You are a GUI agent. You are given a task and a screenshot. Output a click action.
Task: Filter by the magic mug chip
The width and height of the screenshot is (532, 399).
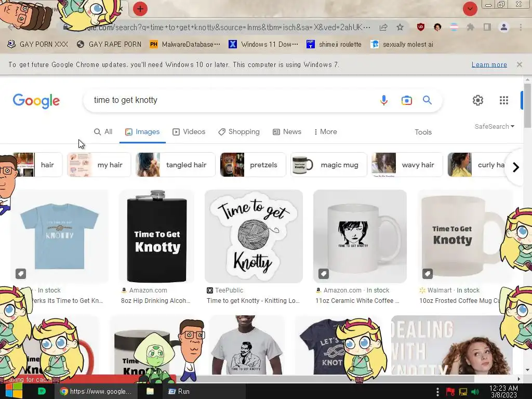pos(329,165)
